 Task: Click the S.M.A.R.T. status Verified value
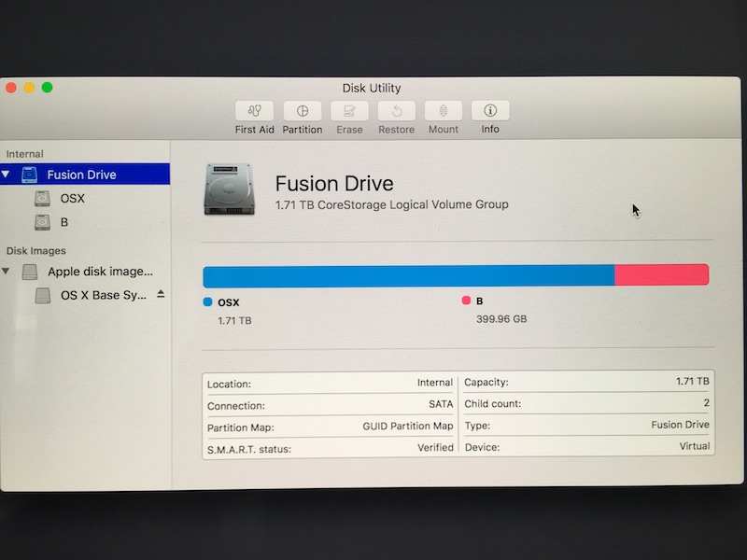point(435,448)
